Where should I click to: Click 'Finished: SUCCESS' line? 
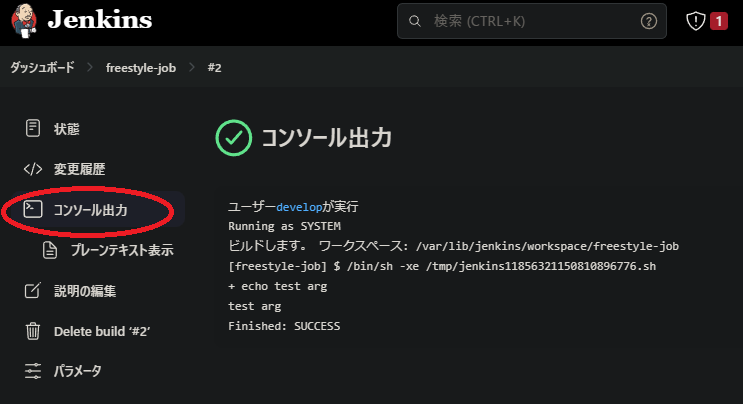(x=284, y=326)
